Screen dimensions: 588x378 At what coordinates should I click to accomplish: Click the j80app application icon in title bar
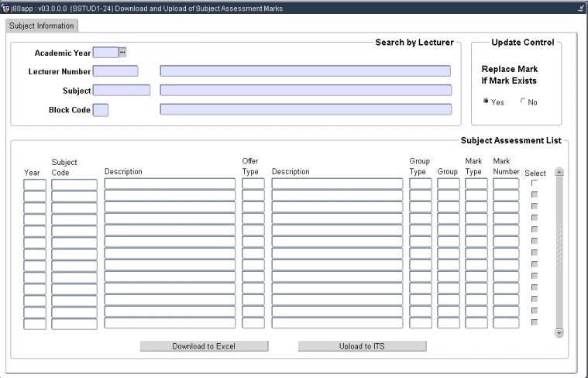click(6, 8)
